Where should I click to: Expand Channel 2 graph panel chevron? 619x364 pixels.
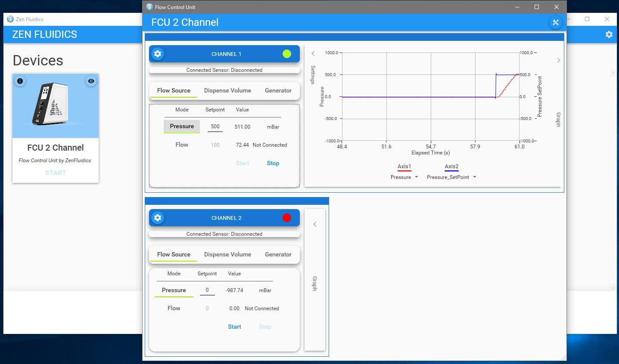pyautogui.click(x=315, y=224)
